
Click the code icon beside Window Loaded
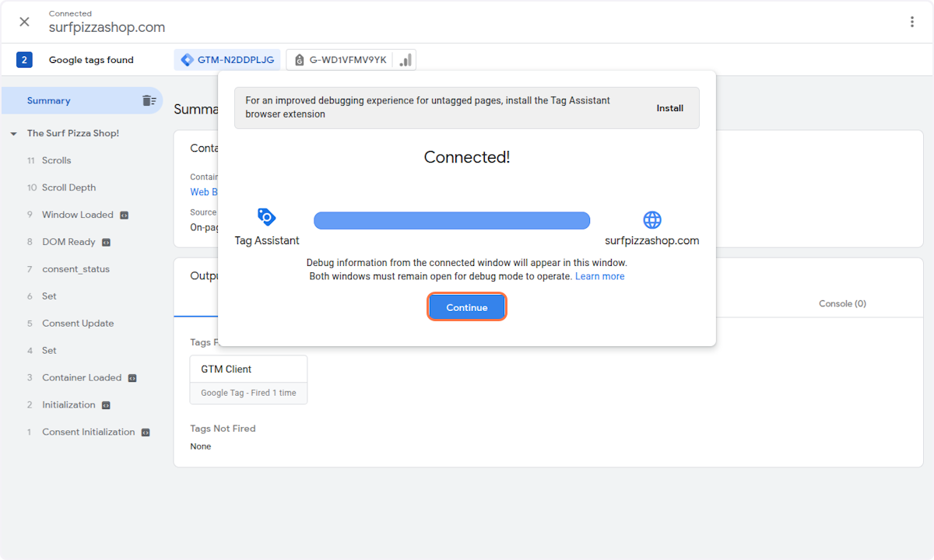(x=125, y=215)
